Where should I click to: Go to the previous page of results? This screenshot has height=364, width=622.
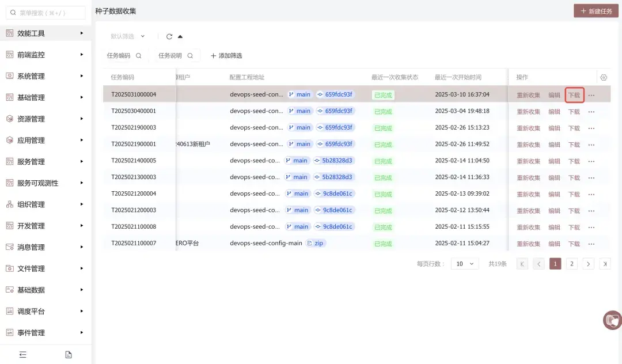538,264
